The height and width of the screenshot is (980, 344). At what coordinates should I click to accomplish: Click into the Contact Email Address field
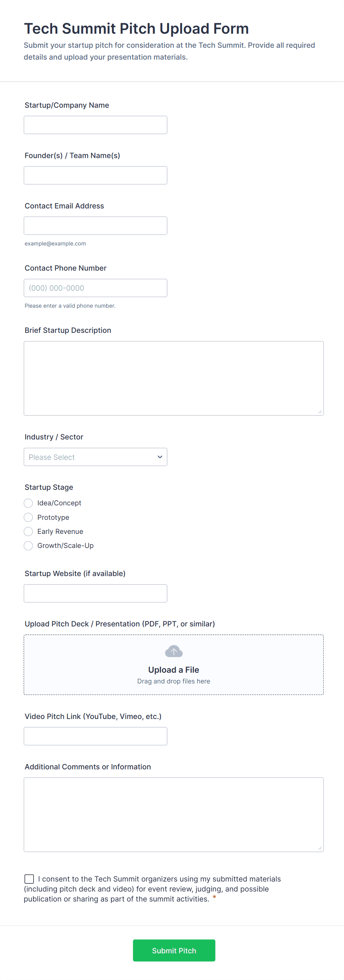(x=95, y=225)
